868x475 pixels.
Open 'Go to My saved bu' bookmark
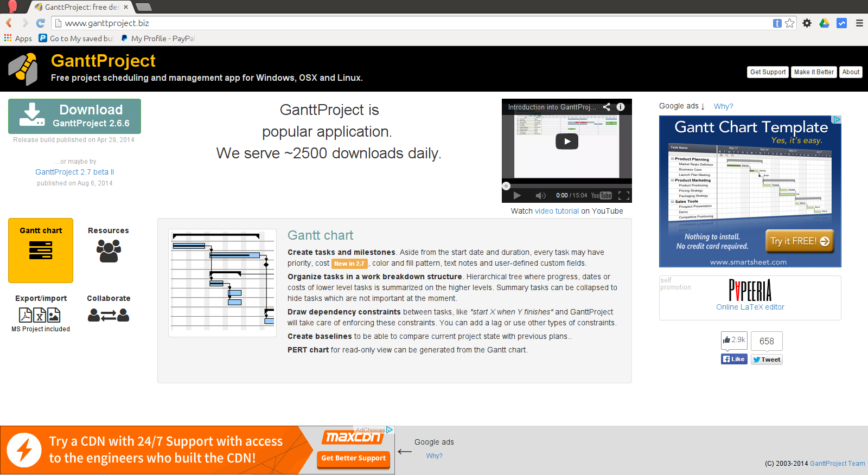tap(76, 38)
